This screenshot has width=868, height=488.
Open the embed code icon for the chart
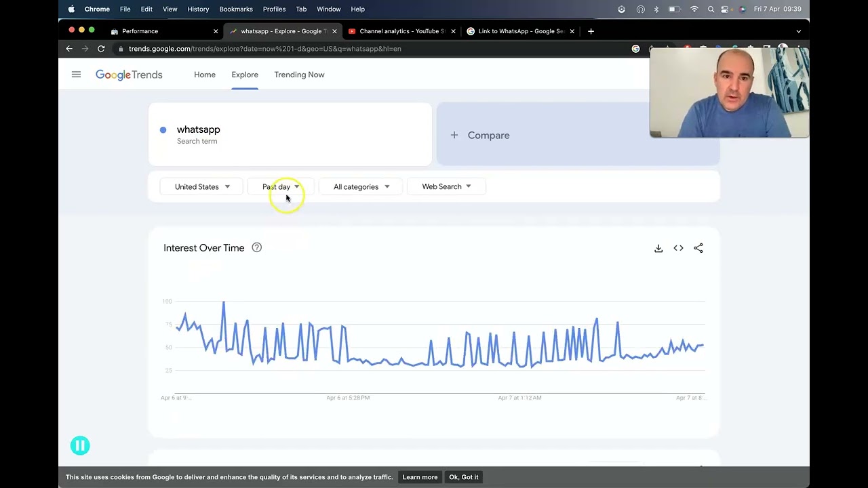coord(678,248)
